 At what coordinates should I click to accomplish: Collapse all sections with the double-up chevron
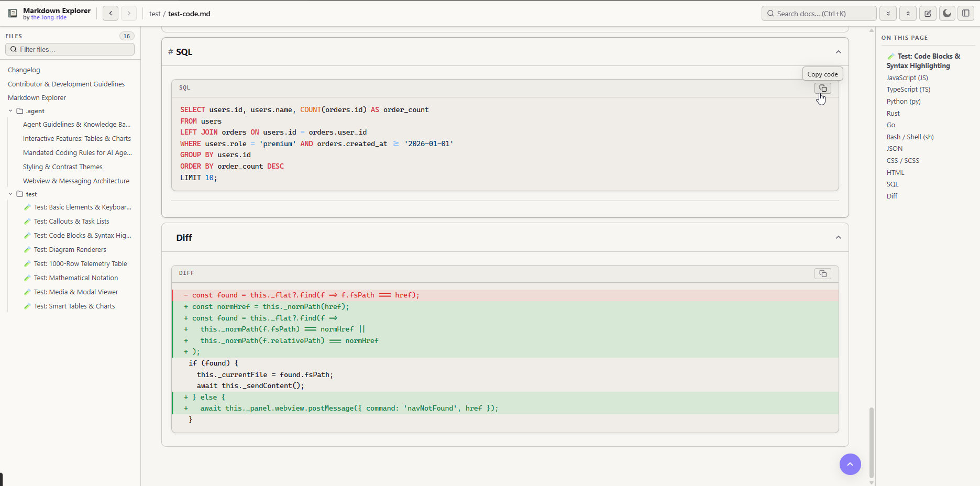pos(908,14)
